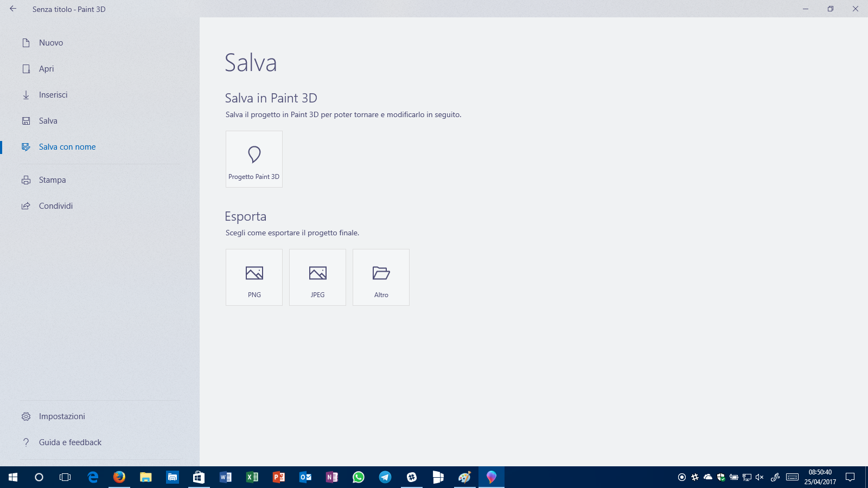Open File Explorer folder icon on taskbar
Image resolution: width=868 pixels, height=488 pixels.
pyautogui.click(x=146, y=477)
